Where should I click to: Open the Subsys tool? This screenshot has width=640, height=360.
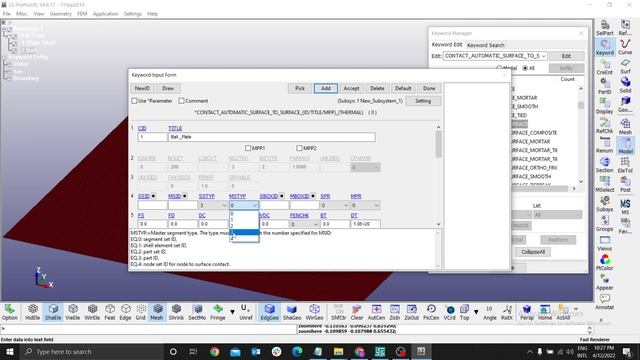[x=604, y=204]
